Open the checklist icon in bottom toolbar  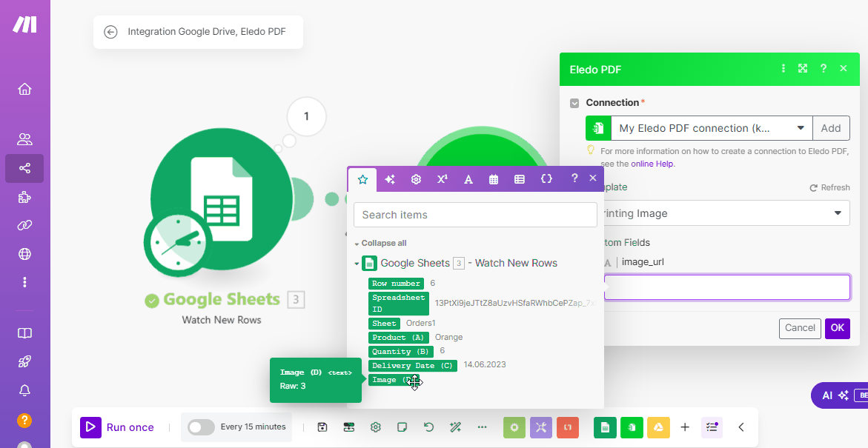[712, 427]
